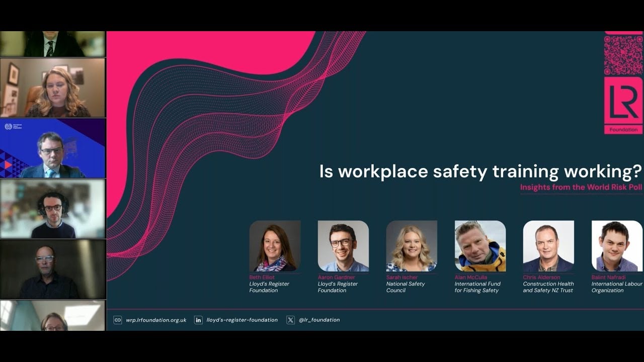This screenshot has width=644, height=362.
Task: Click the "Insights from the World Risk Poll" subtitle
Action: (x=581, y=188)
